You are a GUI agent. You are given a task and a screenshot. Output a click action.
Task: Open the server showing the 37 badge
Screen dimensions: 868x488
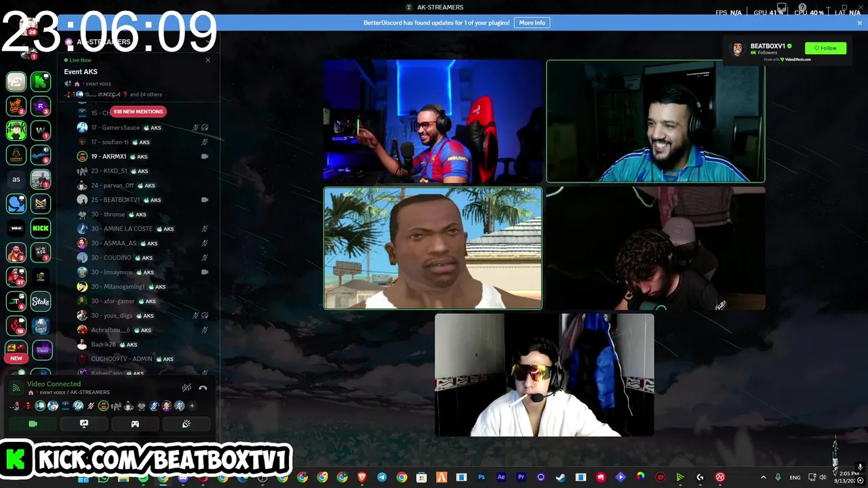(16, 277)
